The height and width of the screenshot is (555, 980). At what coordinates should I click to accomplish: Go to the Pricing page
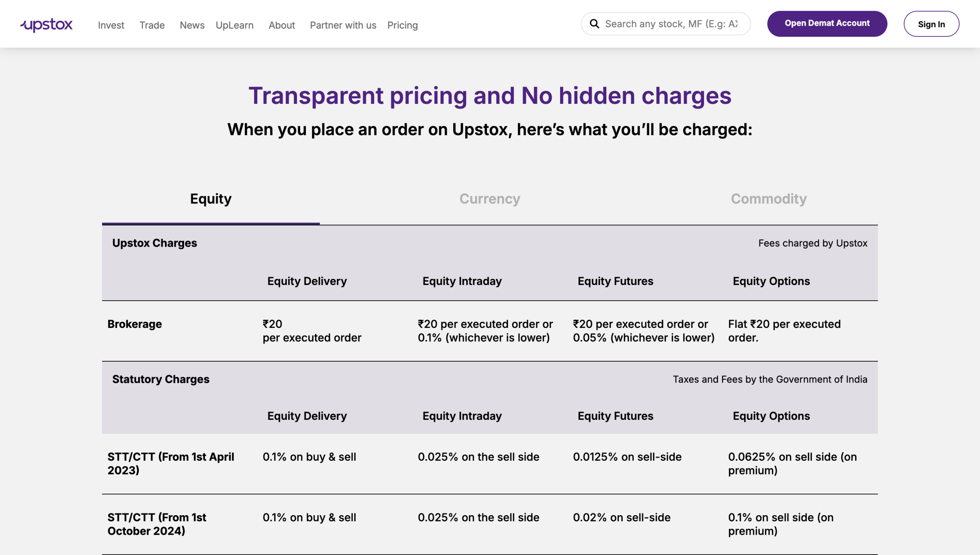coord(402,25)
